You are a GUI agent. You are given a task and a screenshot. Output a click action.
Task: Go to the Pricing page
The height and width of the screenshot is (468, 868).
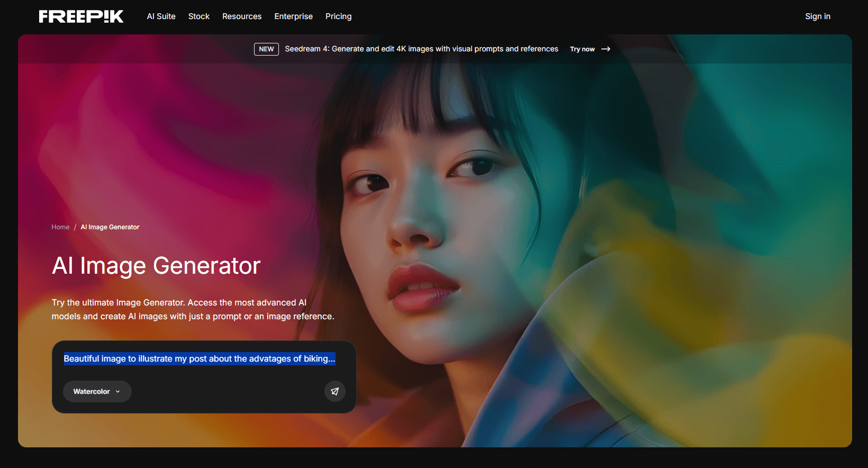coord(339,16)
